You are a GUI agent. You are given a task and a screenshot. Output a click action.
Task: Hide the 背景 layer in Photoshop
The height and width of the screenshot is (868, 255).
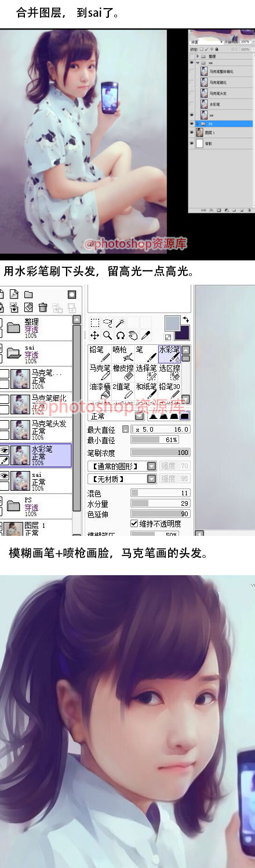pos(192,144)
